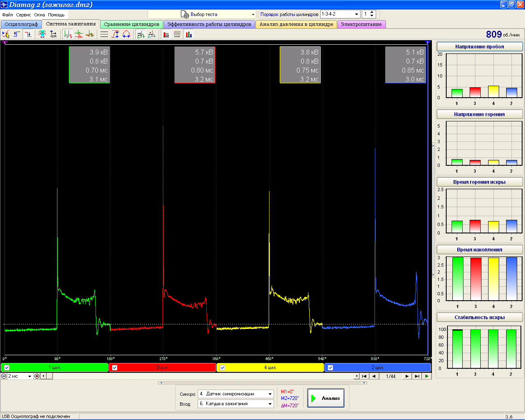Screen dimensions: 525x420
Task: Open the Помощь menu
Action: tap(56, 15)
